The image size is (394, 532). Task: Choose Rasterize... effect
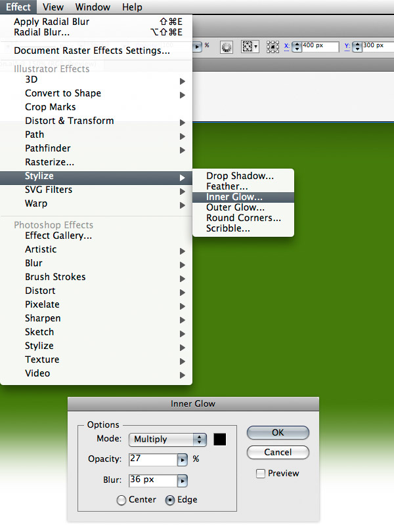click(96, 162)
